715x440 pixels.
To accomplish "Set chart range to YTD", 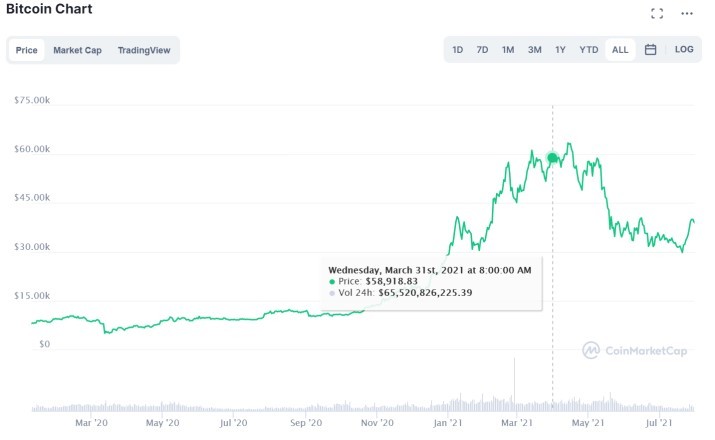I will click(589, 50).
